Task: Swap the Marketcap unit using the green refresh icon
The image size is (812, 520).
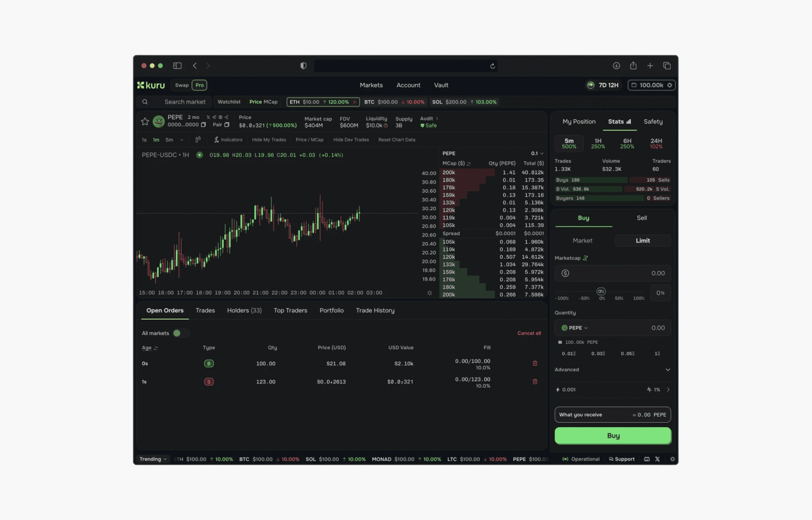Action: [586, 258]
